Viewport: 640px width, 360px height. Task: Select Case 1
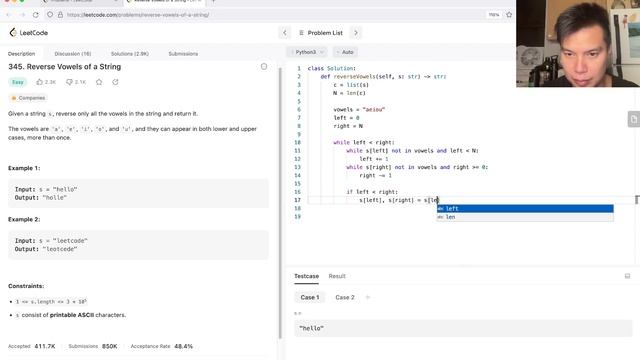[x=310, y=298]
